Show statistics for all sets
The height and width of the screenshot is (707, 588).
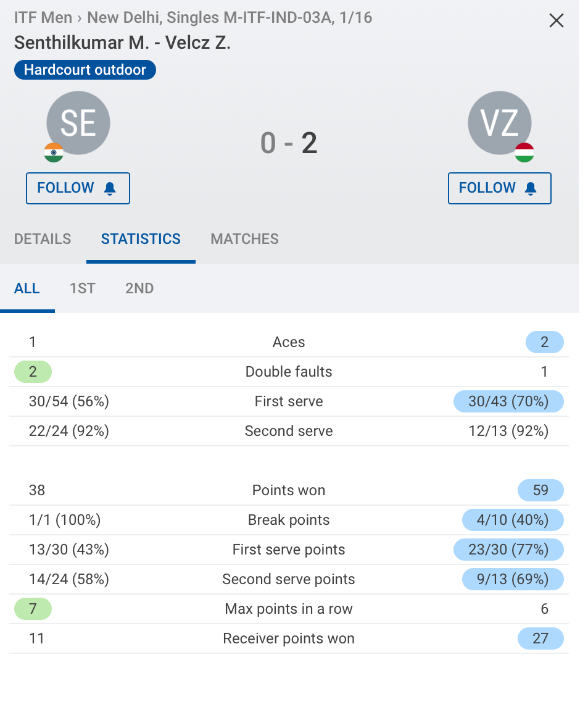click(x=27, y=288)
